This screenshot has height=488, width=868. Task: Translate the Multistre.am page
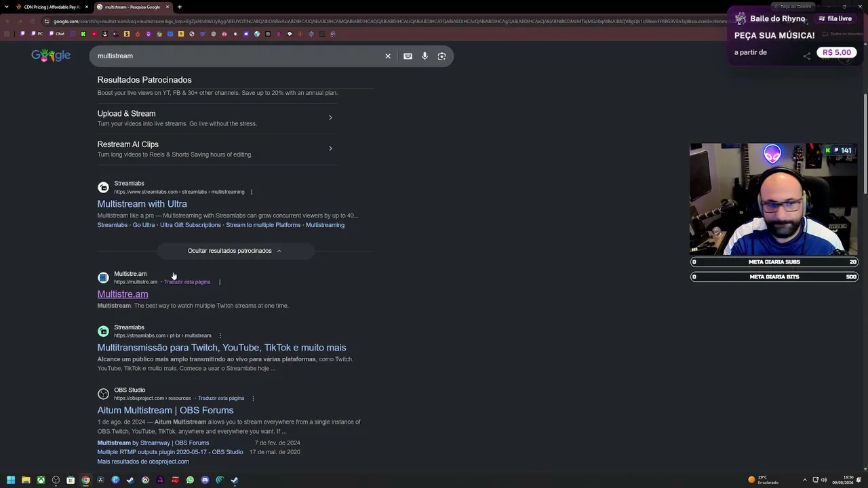(x=187, y=282)
